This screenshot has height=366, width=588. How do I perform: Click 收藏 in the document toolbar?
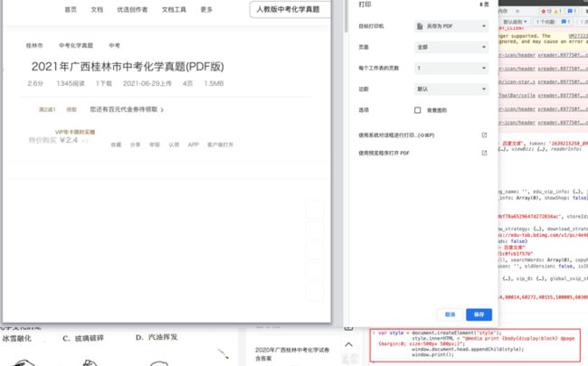(116, 145)
